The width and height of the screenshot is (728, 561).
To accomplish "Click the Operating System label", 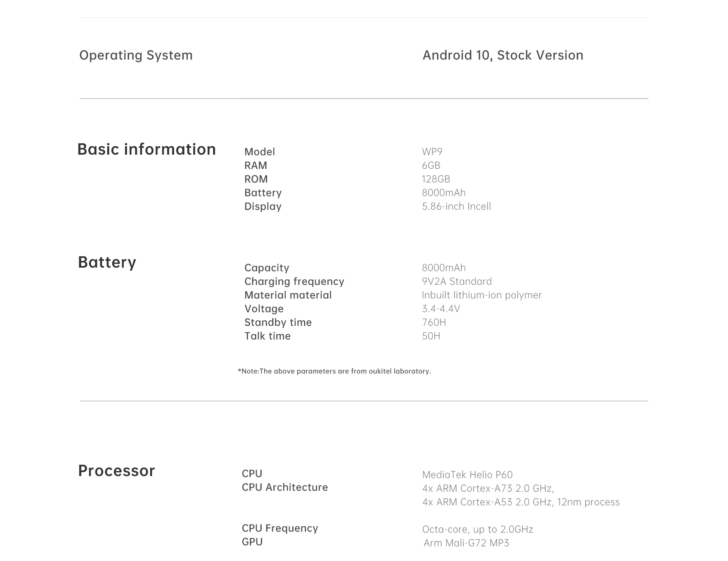I will point(136,55).
